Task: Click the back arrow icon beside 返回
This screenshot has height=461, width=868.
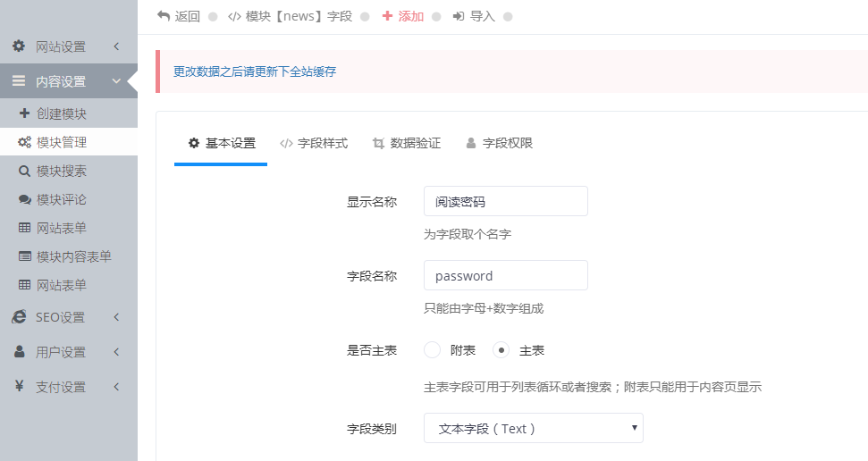Action: [164, 16]
